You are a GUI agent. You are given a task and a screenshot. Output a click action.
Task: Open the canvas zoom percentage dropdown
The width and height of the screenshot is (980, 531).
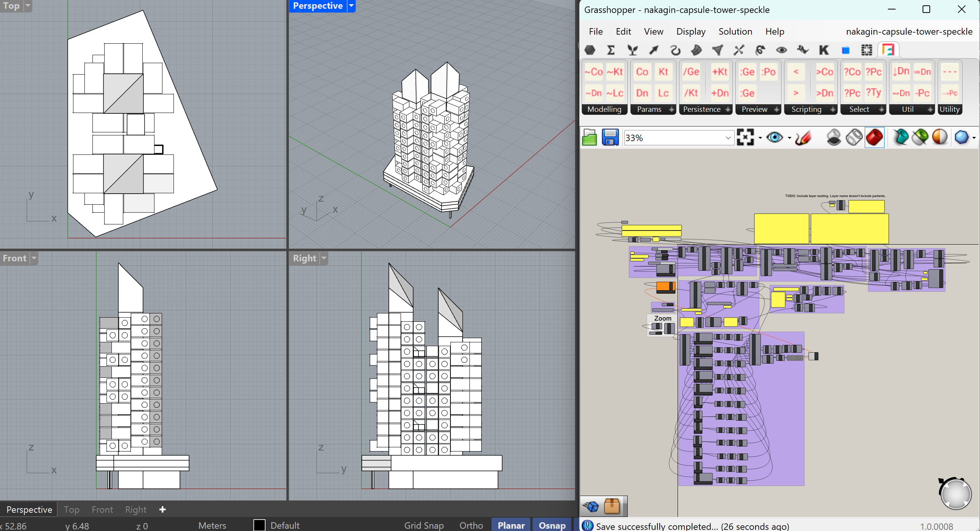click(728, 138)
